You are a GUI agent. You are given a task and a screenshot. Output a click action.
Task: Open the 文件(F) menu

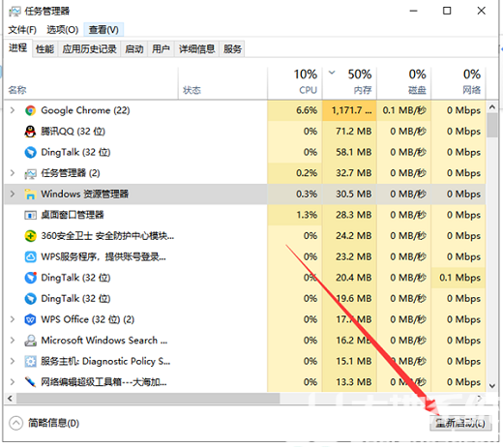point(22,30)
